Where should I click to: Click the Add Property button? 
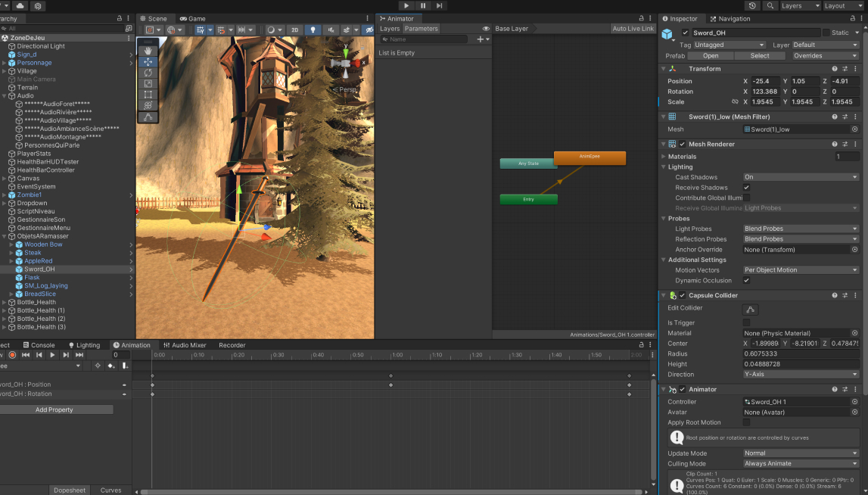tap(54, 409)
